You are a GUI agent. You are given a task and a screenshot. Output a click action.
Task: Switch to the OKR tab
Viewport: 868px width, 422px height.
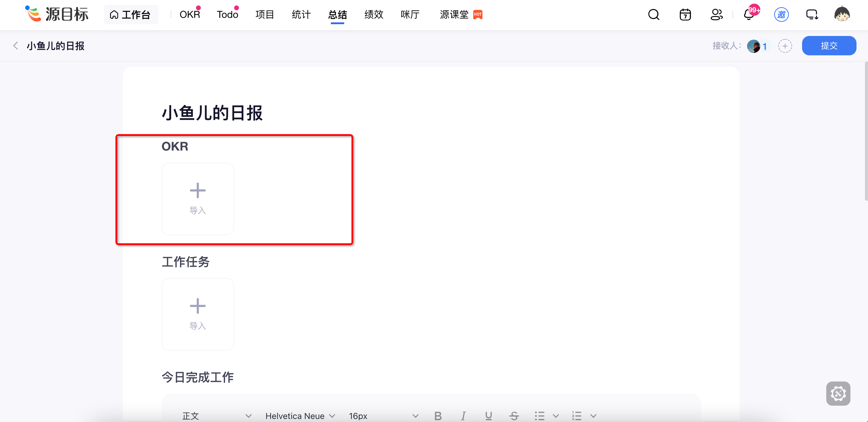(x=189, y=15)
